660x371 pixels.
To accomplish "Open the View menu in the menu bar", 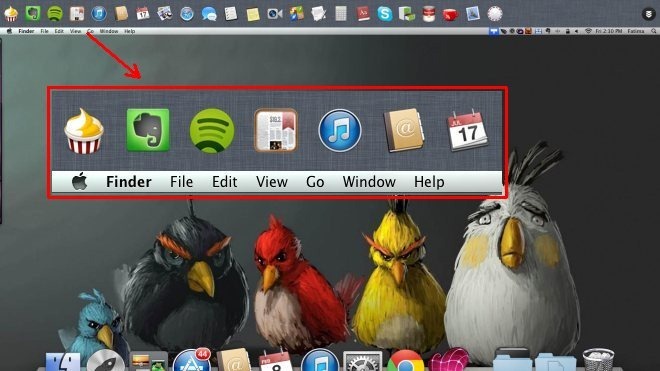I will pyautogui.click(x=75, y=31).
